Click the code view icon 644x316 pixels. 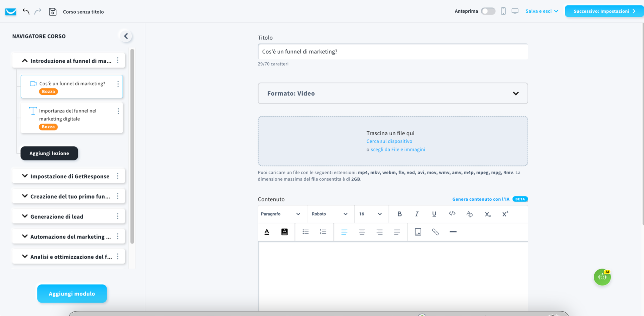[x=452, y=214]
